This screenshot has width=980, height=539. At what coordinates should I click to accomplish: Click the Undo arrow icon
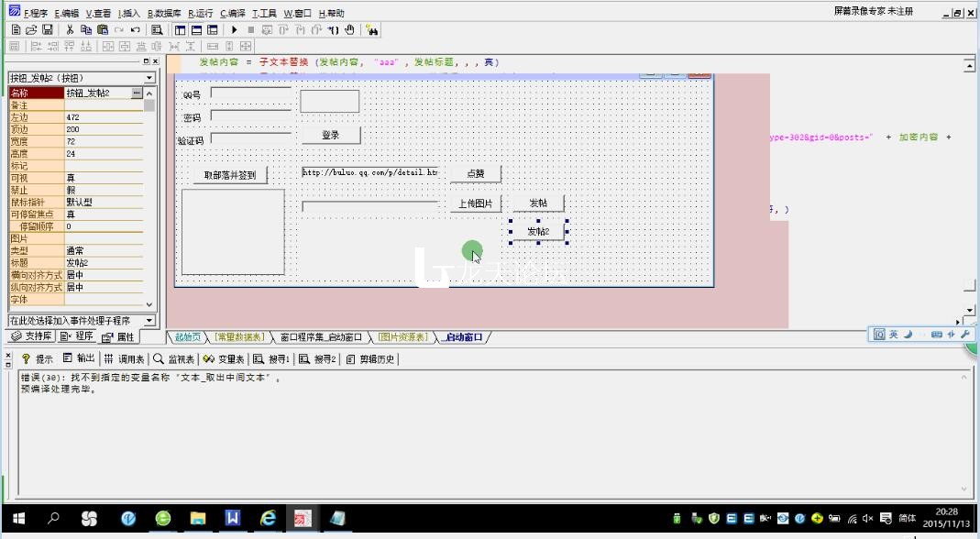tap(134, 30)
